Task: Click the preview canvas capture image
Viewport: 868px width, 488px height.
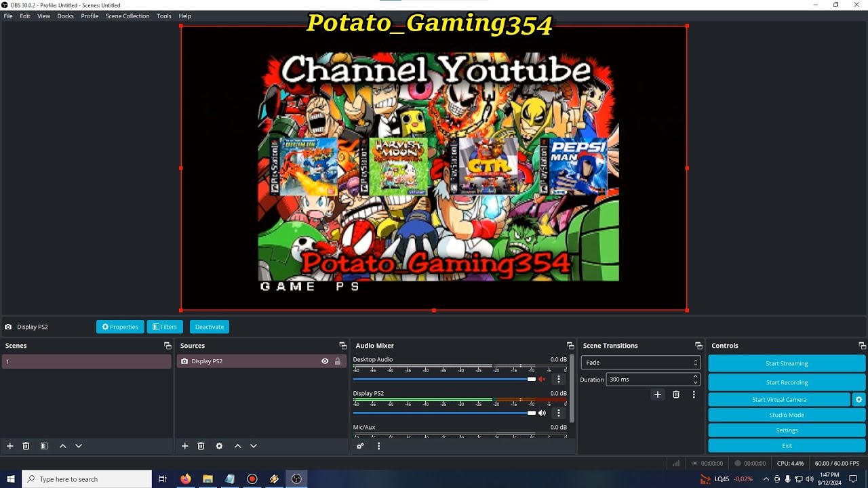Action: 434,168
